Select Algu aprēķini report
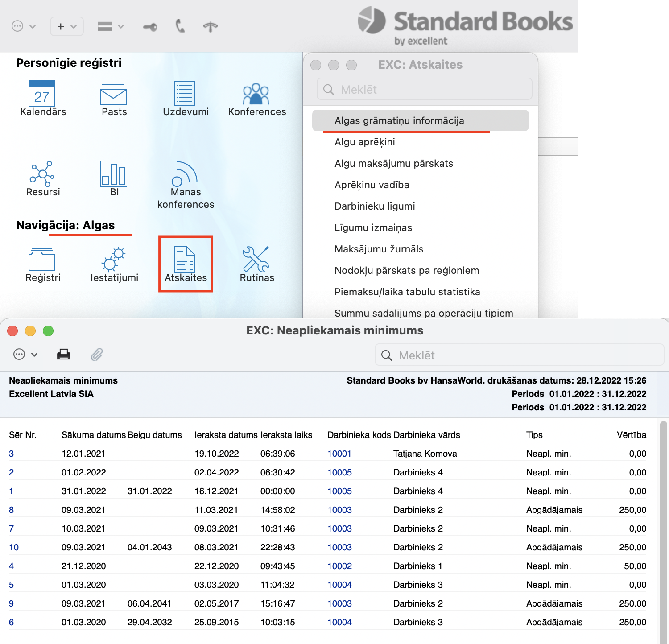This screenshot has height=644, width=669. tap(364, 142)
